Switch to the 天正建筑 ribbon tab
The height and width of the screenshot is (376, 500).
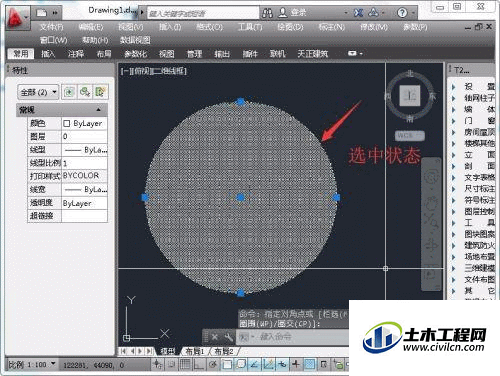pos(313,53)
